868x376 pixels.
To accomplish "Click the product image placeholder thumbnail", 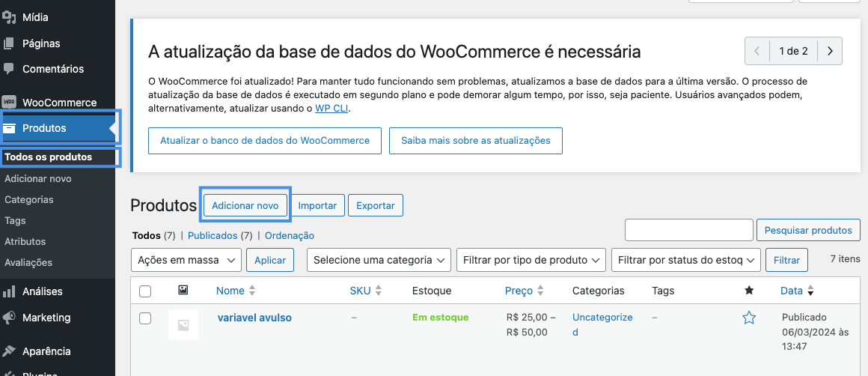I will 183,325.
